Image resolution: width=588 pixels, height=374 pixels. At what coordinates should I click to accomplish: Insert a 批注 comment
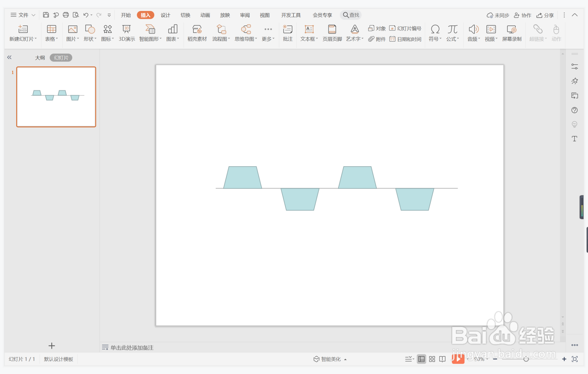click(288, 33)
